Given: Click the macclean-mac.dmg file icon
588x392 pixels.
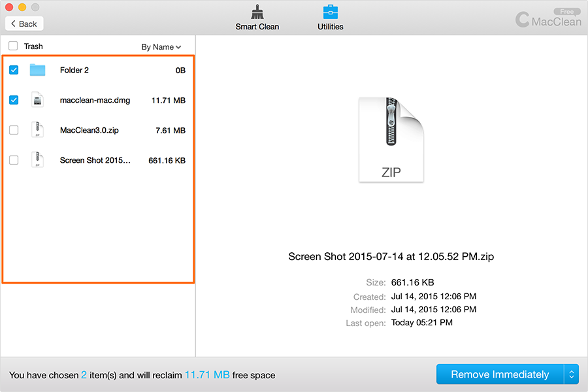Looking at the screenshot, I should pos(37,100).
